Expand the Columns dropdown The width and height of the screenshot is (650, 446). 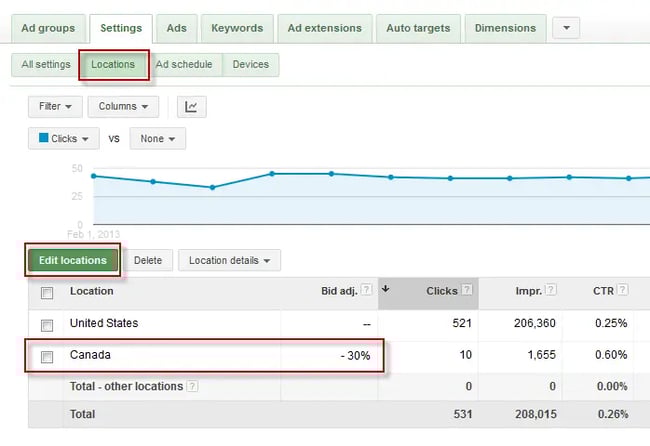click(x=123, y=106)
